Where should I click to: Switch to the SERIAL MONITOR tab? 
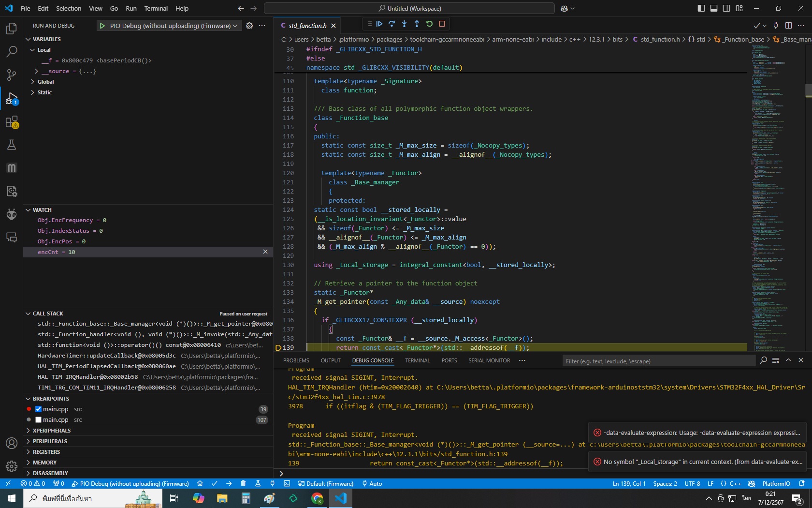tap(489, 360)
